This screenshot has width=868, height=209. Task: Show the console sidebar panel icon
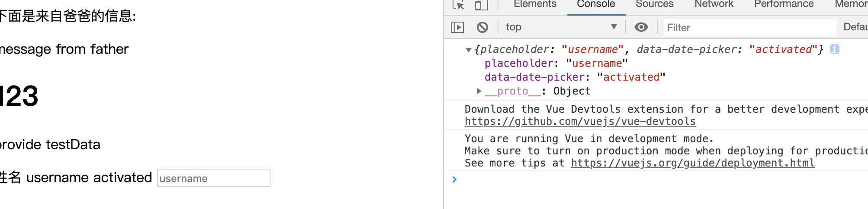tap(457, 27)
